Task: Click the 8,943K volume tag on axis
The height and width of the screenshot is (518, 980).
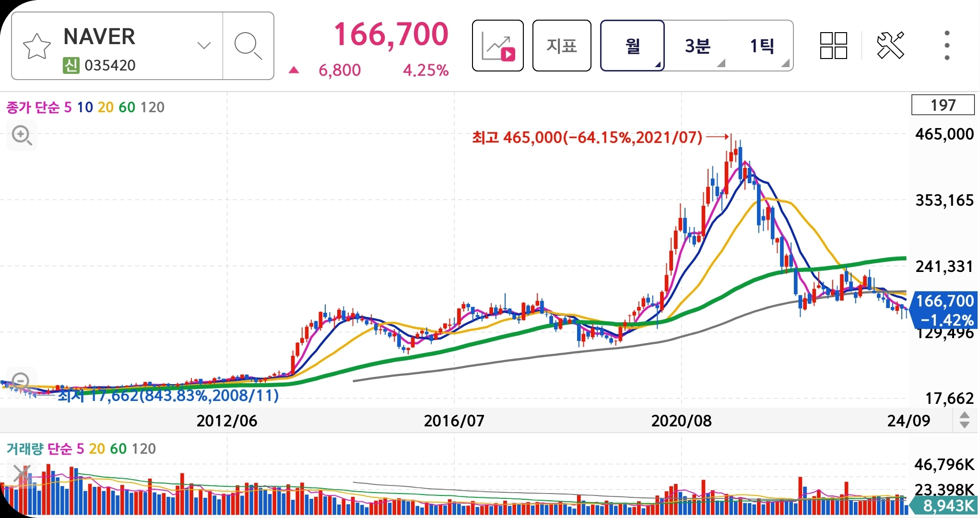Action: point(944,506)
